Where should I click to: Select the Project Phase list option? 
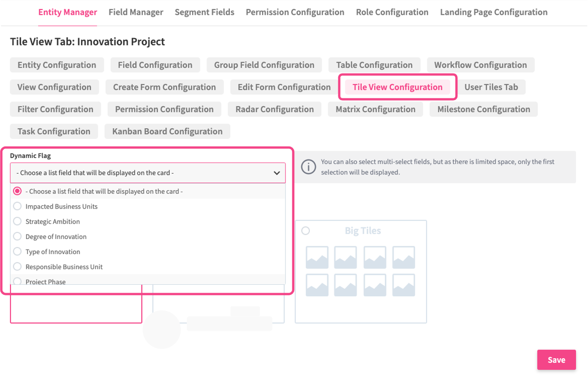(x=45, y=281)
